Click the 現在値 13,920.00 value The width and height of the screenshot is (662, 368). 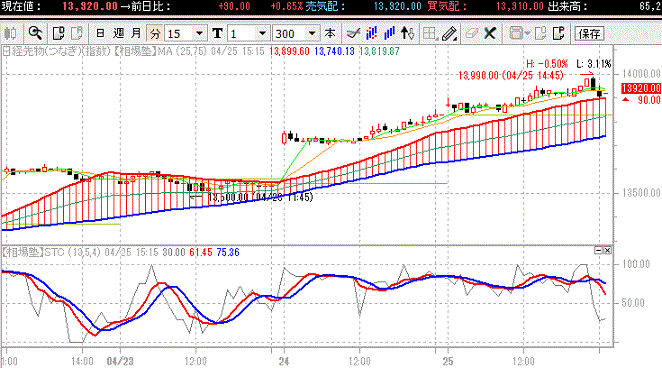[90, 6]
